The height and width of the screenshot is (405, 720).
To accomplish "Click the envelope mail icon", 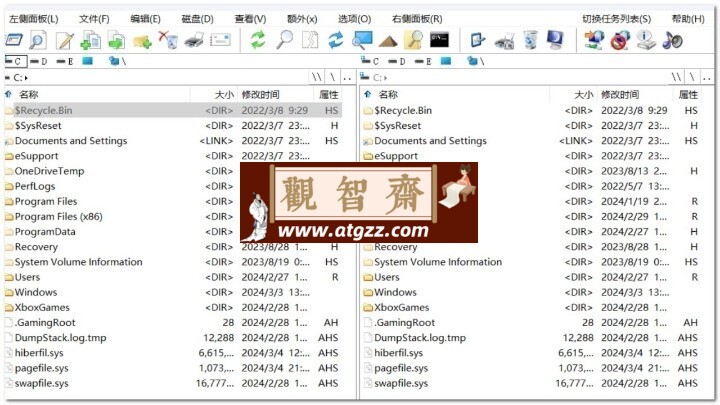I will click(x=220, y=40).
